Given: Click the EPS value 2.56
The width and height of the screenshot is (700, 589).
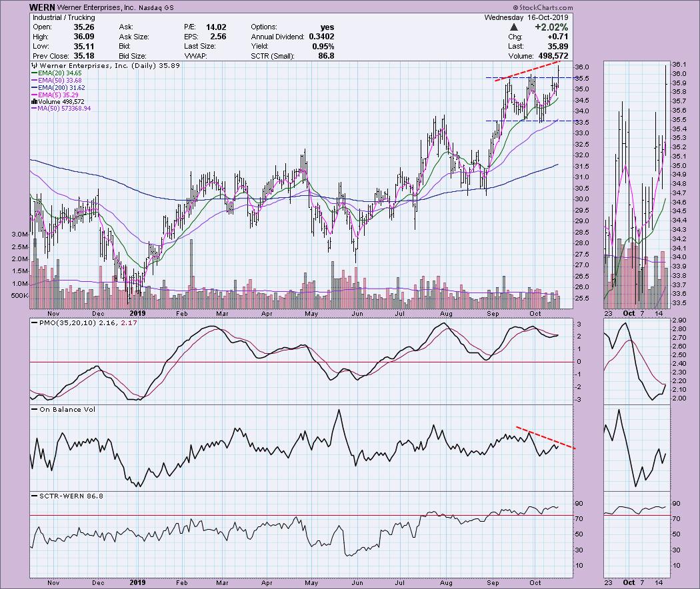Looking at the screenshot, I should click(x=218, y=37).
